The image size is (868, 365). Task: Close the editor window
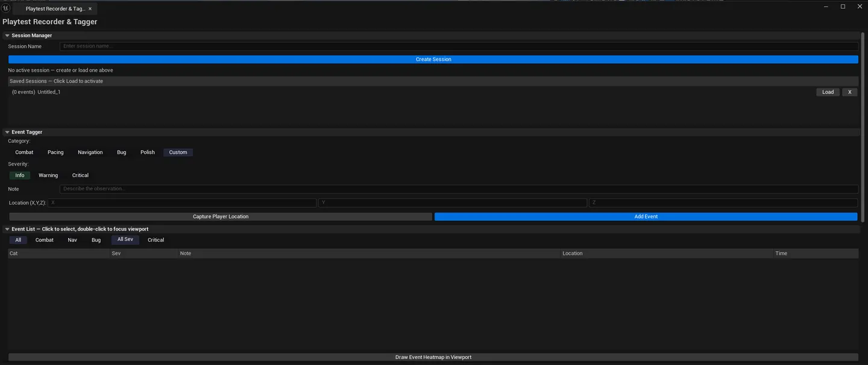pyautogui.click(x=860, y=7)
